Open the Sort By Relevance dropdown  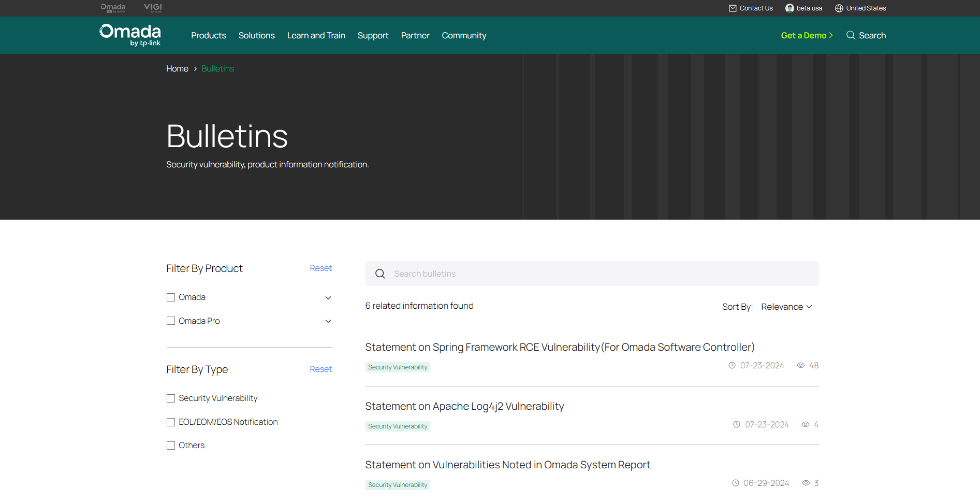[x=786, y=307]
